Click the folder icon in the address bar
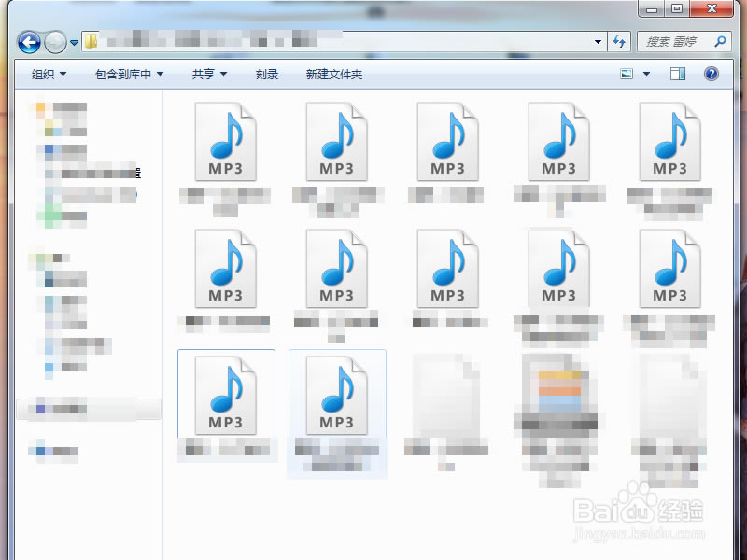The width and height of the screenshot is (747, 560). [x=91, y=41]
